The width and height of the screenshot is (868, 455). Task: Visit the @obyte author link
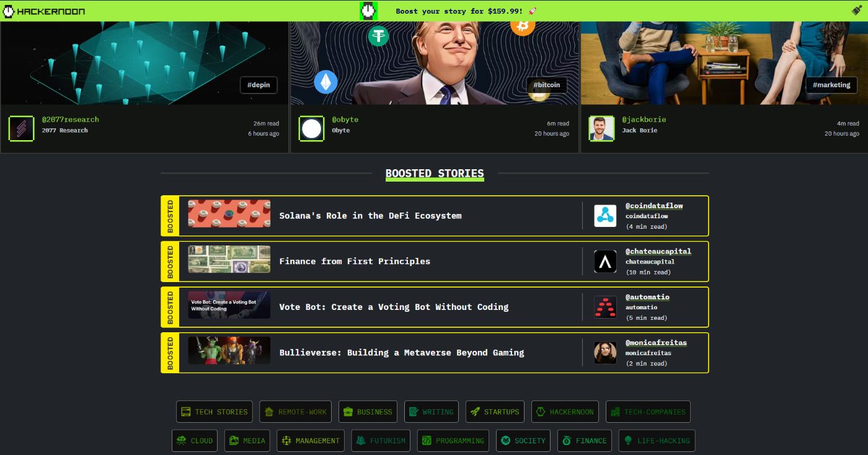point(345,119)
